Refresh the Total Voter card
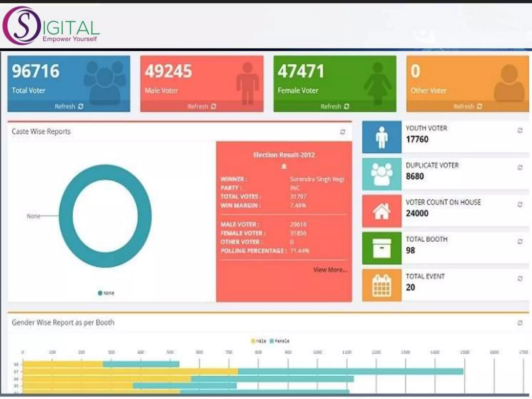This screenshot has width=532, height=399. pos(69,106)
